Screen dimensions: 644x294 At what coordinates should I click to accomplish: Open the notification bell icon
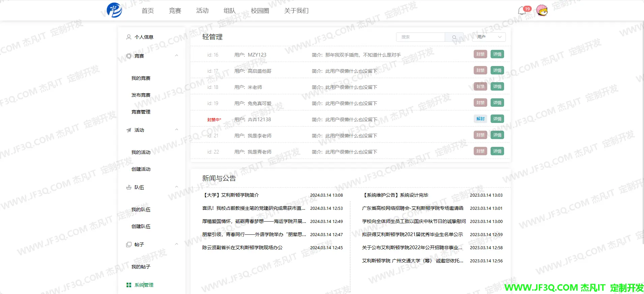click(x=522, y=11)
